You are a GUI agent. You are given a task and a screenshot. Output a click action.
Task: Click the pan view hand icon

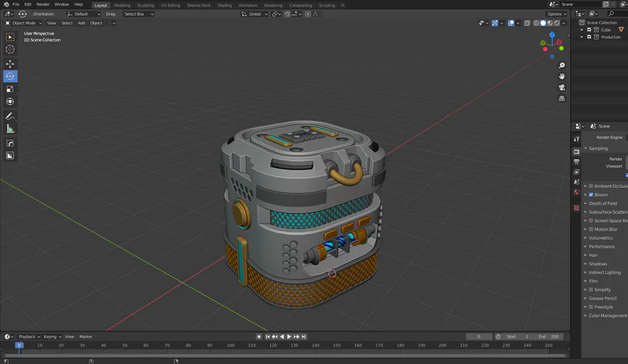tap(562, 76)
